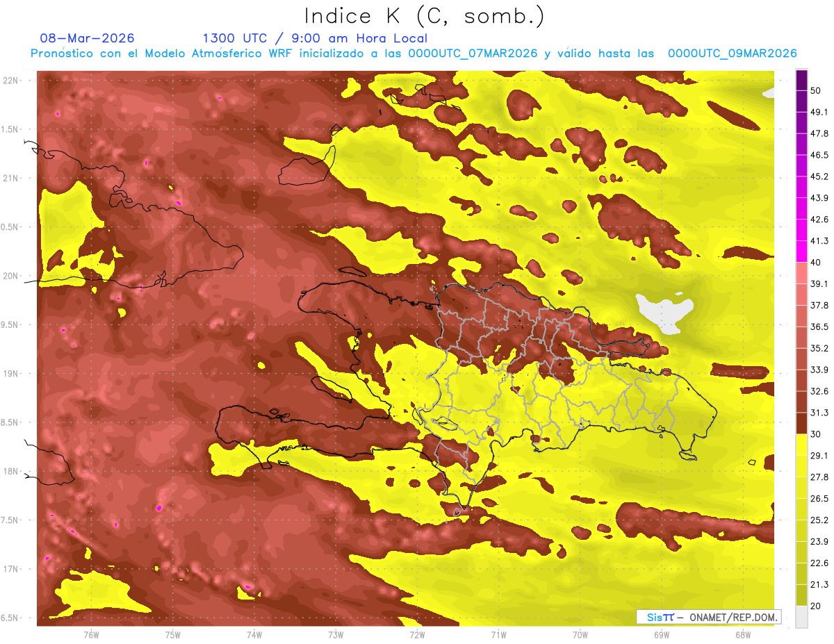
Task: Pick the dark brown swatch between 30 and 31.3
Action: (x=801, y=423)
